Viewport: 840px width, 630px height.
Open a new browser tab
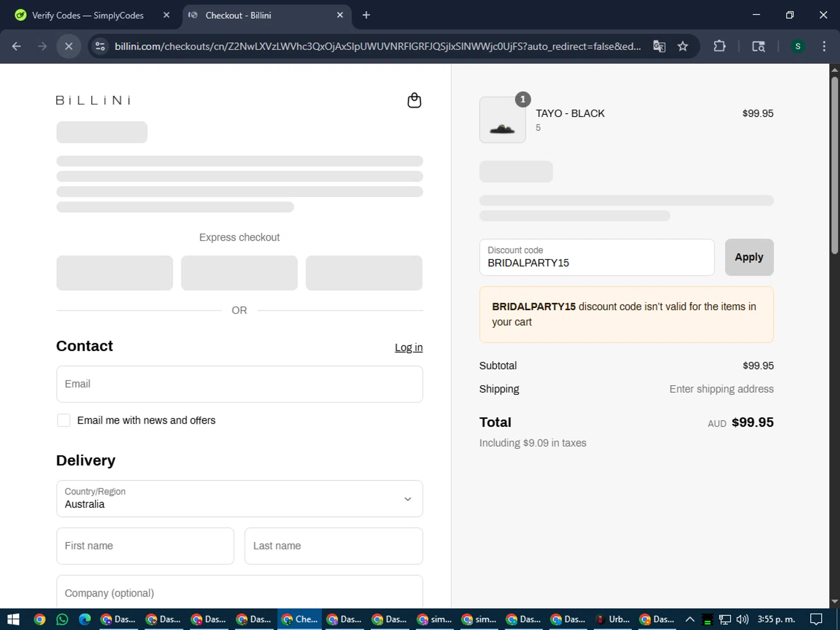point(366,15)
